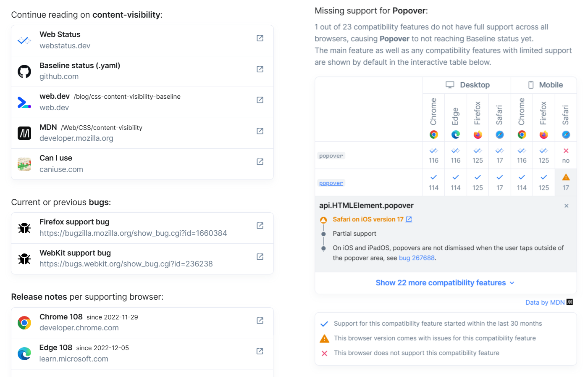Expand Show 22 more compatibility features

(445, 282)
